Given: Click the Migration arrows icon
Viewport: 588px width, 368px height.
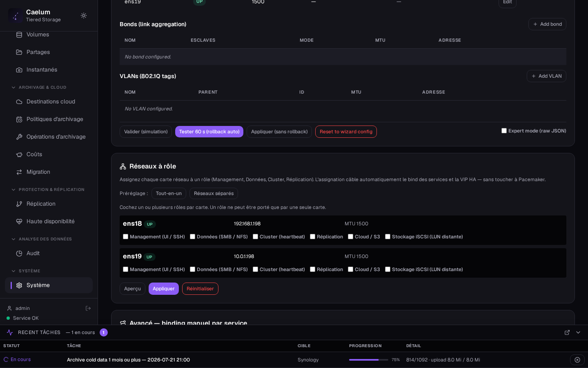Looking at the screenshot, I should coord(19,172).
